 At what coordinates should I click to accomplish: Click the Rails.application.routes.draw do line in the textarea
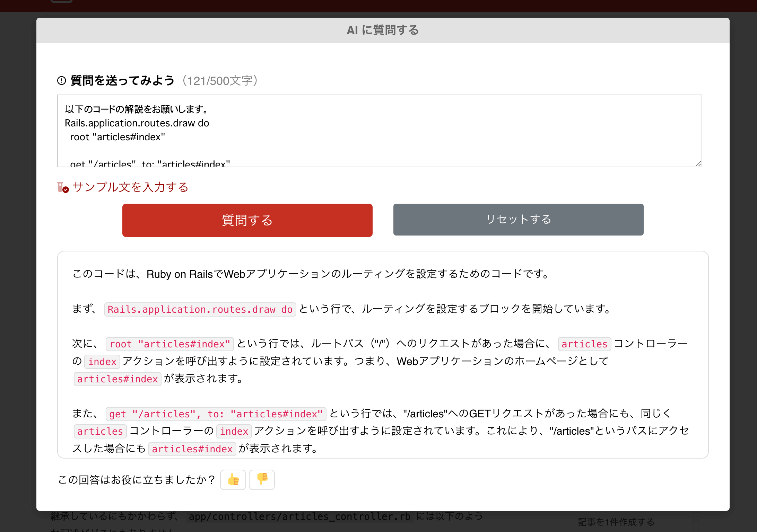(137, 123)
